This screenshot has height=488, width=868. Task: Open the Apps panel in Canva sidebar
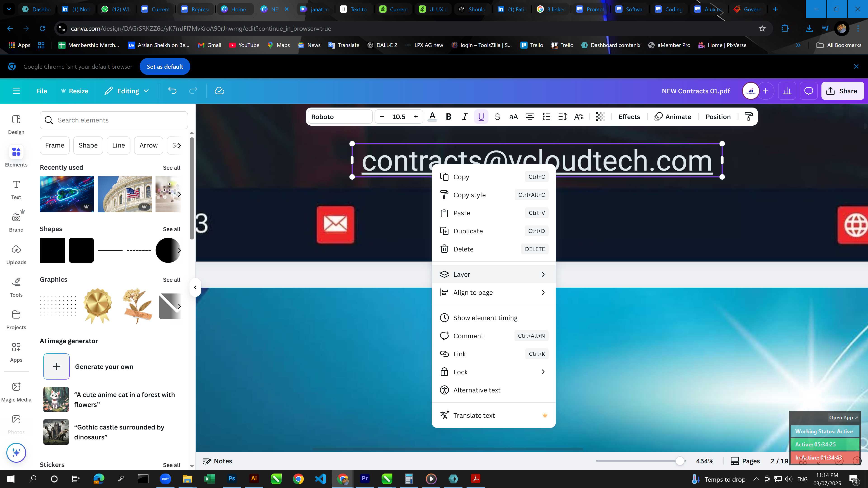click(16, 352)
